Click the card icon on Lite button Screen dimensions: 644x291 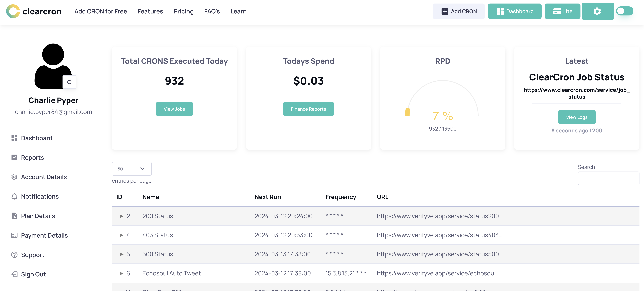[557, 11]
